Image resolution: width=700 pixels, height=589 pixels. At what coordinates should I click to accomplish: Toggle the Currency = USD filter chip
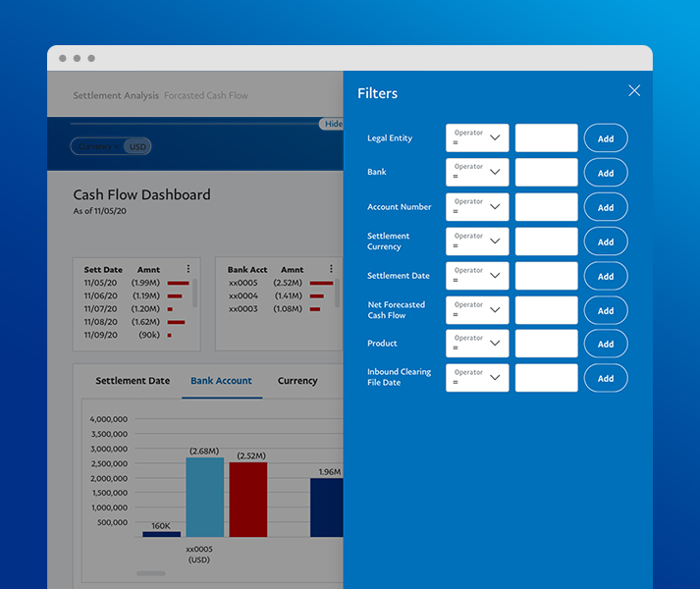tap(111, 146)
